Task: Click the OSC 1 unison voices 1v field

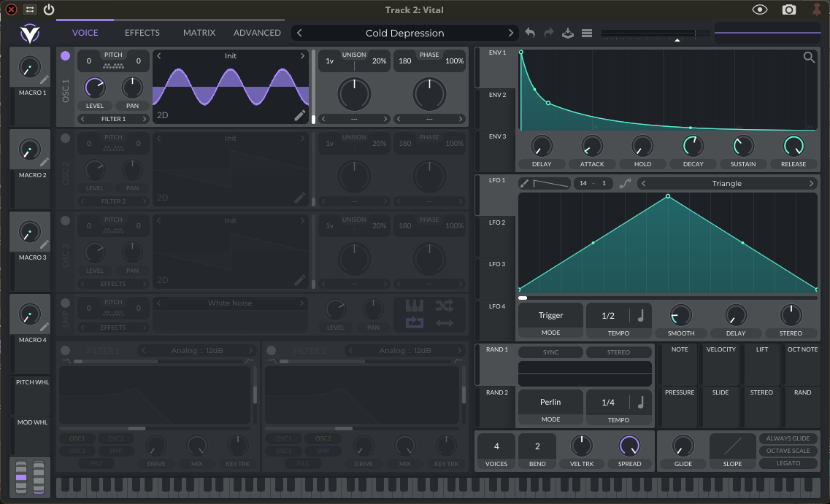Action: [330, 61]
